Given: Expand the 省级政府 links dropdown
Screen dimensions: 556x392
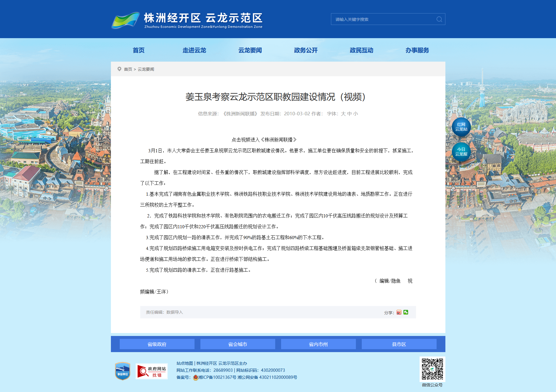Looking at the screenshot, I should point(157,344).
